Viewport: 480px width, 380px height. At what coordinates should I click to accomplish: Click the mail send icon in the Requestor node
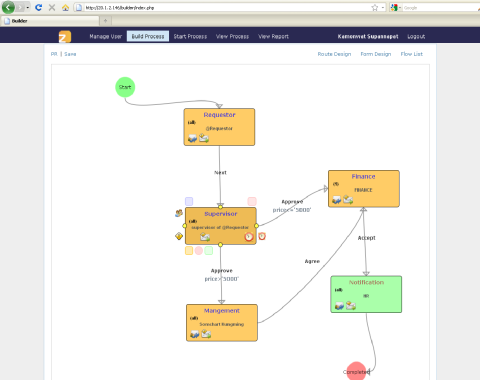pyautogui.click(x=204, y=138)
